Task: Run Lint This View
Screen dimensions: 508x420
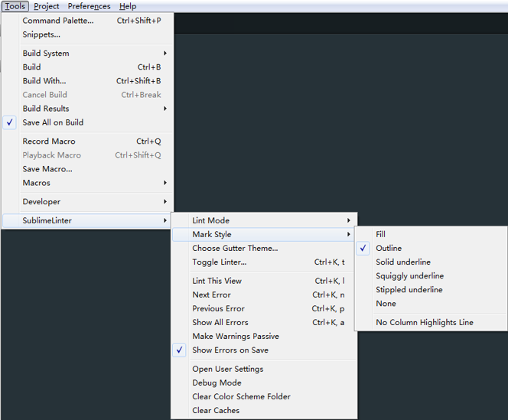Action: pos(264,281)
